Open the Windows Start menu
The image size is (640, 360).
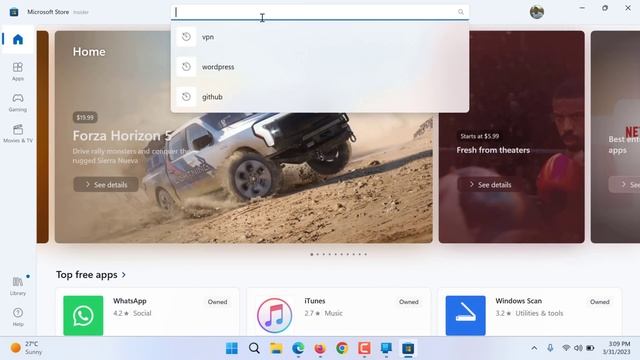pos(232,348)
